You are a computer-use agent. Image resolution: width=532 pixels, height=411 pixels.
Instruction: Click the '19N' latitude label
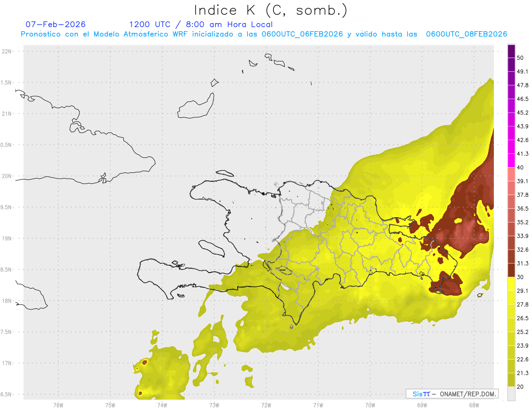8,239
